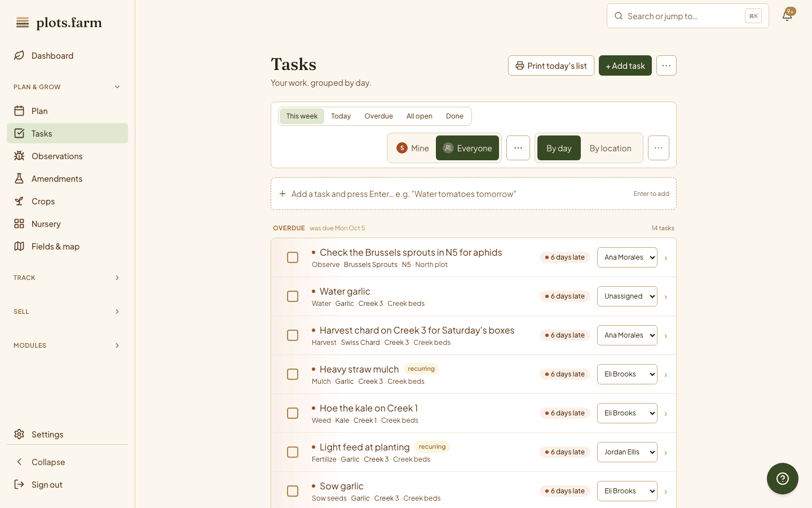Open more options next to By location
The width and height of the screenshot is (812, 508).
tap(659, 148)
